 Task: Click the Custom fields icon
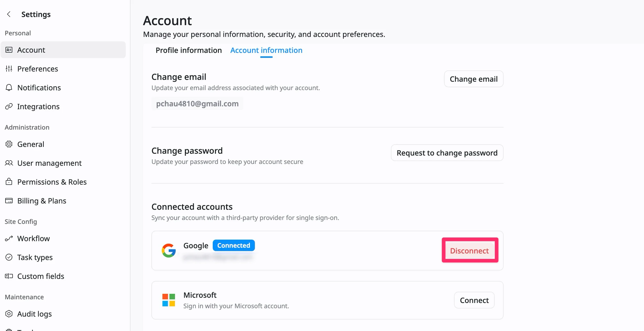click(x=9, y=276)
